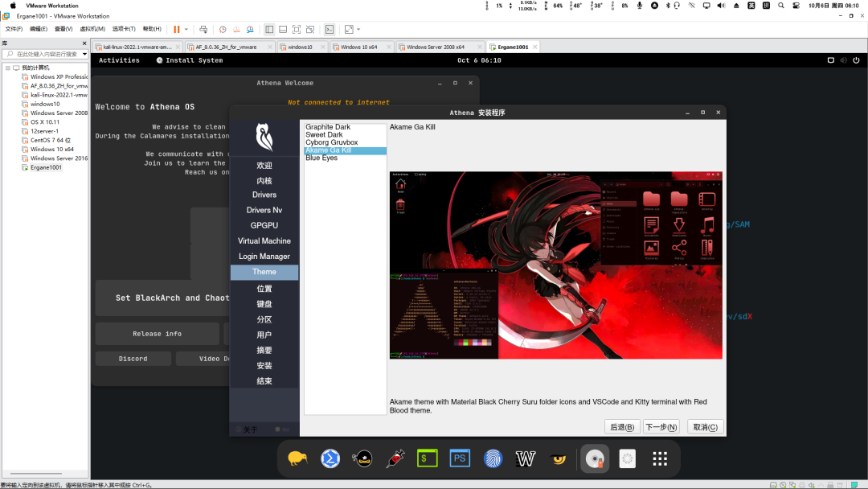Viewport: 868px width, 489px height.
Task: Cancel the installer with 取消(C)
Action: click(x=706, y=427)
